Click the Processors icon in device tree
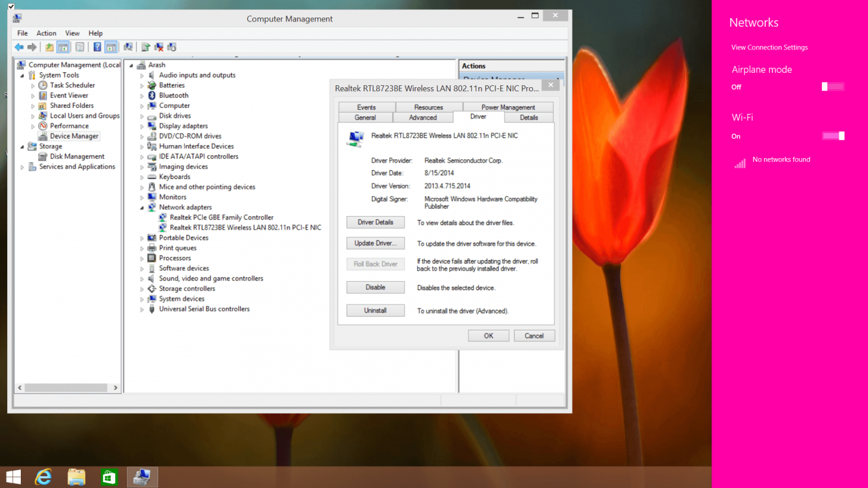 (152, 258)
